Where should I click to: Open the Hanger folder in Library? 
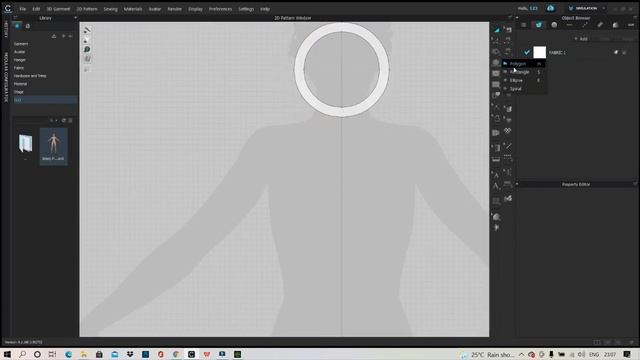coord(20,60)
